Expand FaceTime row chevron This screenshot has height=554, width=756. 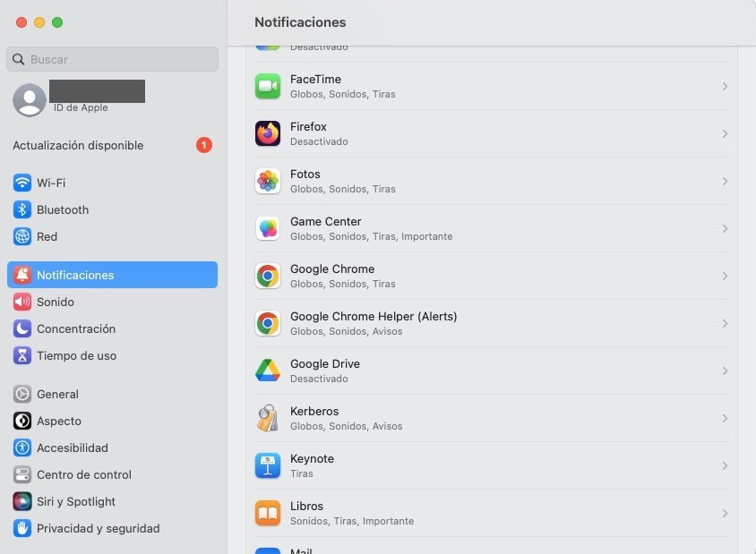point(725,86)
